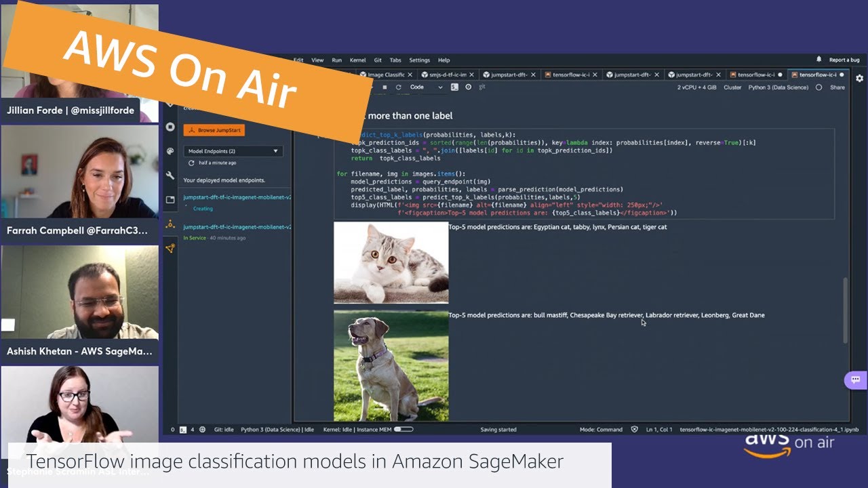Image resolution: width=868 pixels, height=488 pixels.
Task: Click the shield icon in status bar
Action: tap(635, 429)
